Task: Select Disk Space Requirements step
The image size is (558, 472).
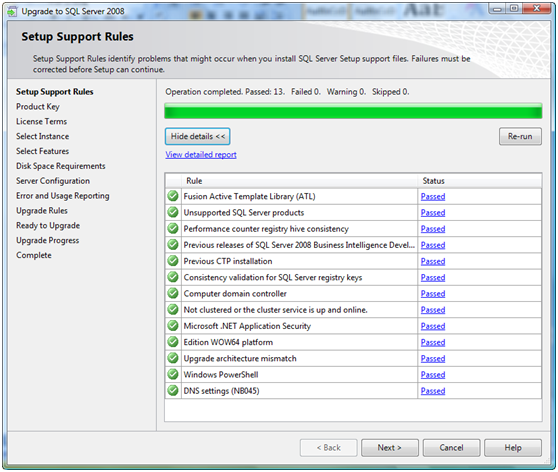Action: click(60, 166)
